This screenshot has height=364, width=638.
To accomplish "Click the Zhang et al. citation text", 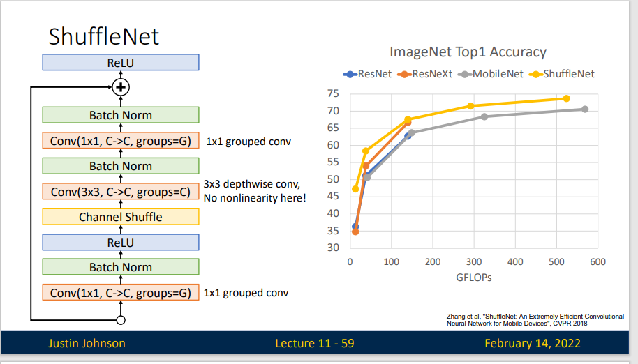I will click(535, 319).
